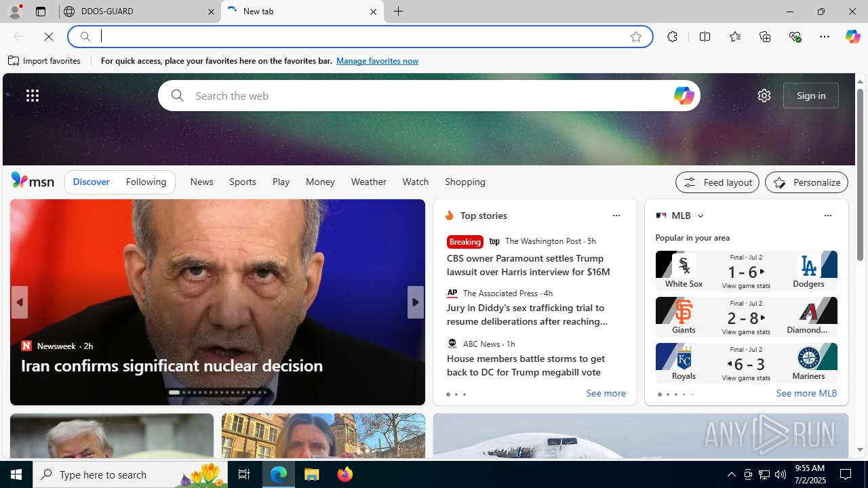
Task: Open MLB card more options menu
Action: (827, 216)
